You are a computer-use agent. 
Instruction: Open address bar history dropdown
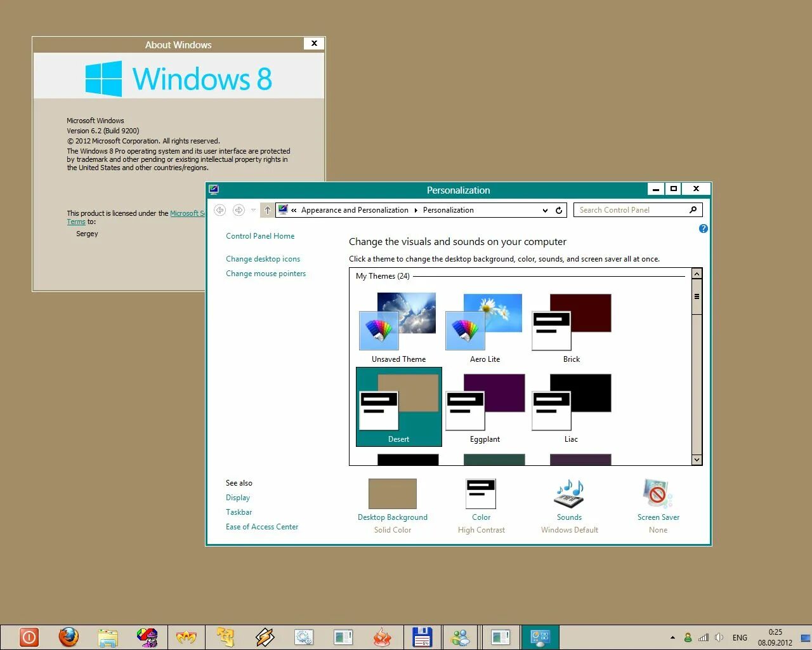(545, 210)
